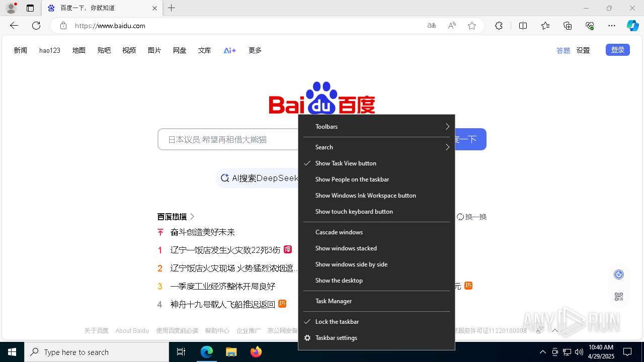
Task: Open AI搜索DeepSeek button
Action: point(258,178)
